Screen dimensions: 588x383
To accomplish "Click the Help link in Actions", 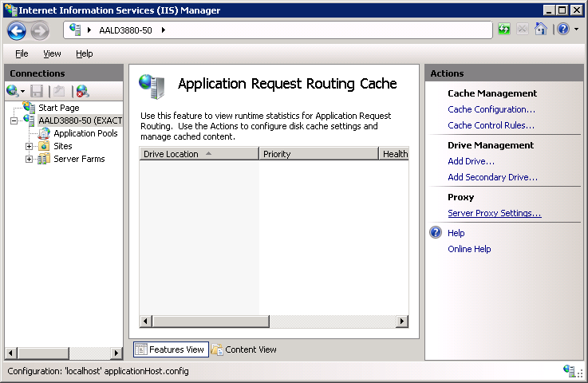I will [x=456, y=233].
